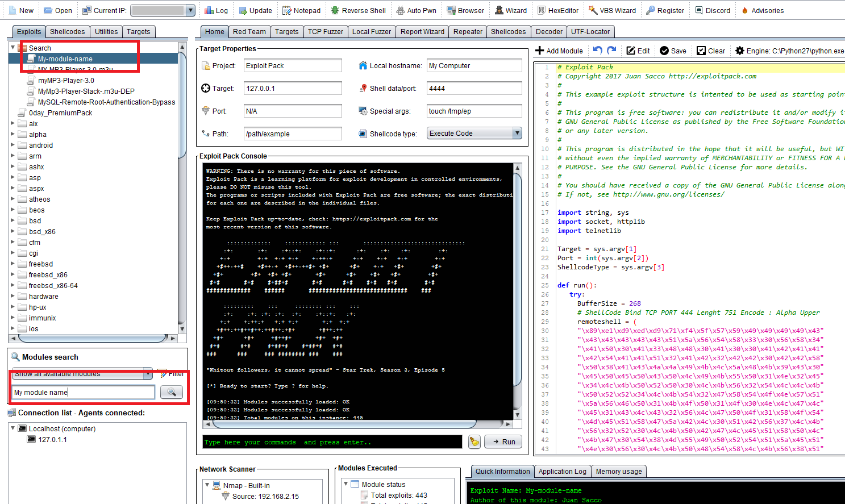Launch Auto Pwn
Viewport: 845px width, 504px height.
417,10
